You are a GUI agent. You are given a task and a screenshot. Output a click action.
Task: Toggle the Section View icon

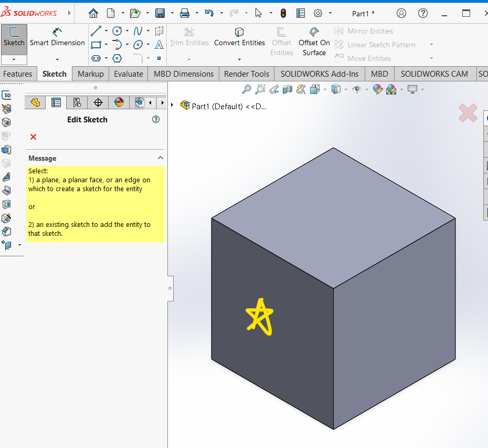[x=287, y=89]
